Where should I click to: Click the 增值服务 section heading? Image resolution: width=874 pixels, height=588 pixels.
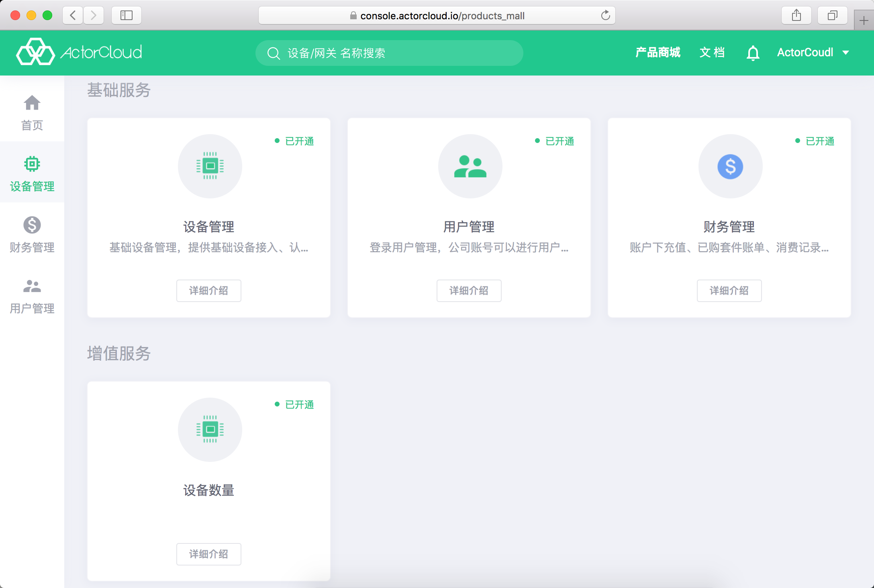point(119,353)
